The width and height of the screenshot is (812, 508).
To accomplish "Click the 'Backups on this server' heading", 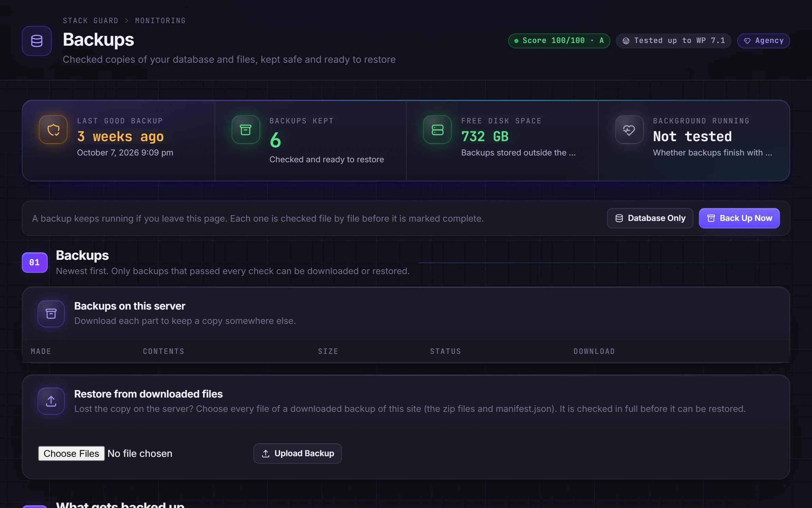I will pos(130,306).
